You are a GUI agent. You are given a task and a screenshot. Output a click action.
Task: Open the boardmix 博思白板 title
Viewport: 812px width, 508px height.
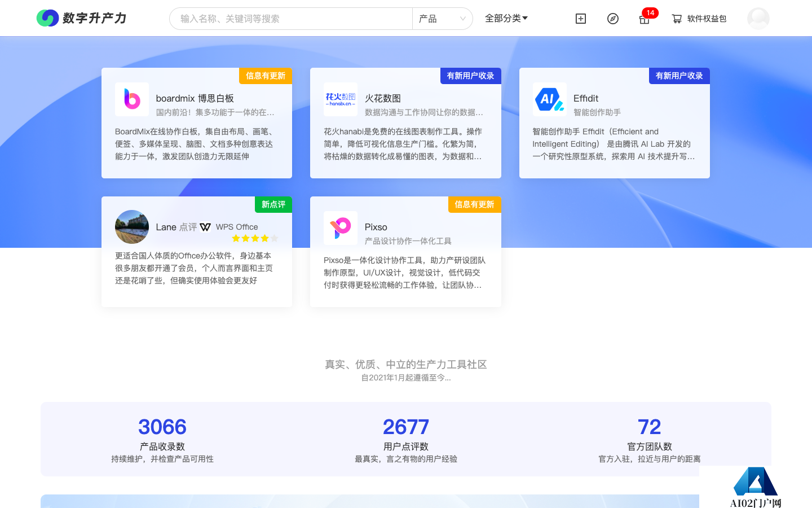(x=195, y=98)
